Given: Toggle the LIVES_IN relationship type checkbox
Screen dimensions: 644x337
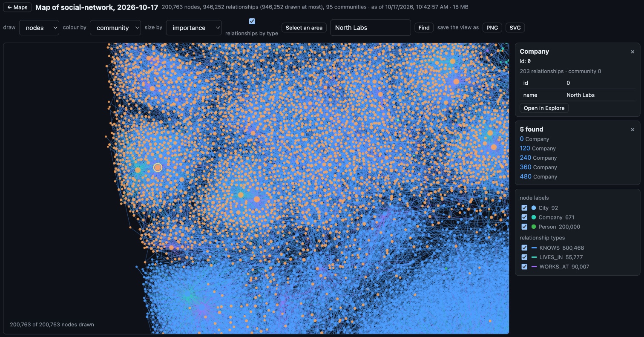Looking at the screenshot, I should pos(524,257).
